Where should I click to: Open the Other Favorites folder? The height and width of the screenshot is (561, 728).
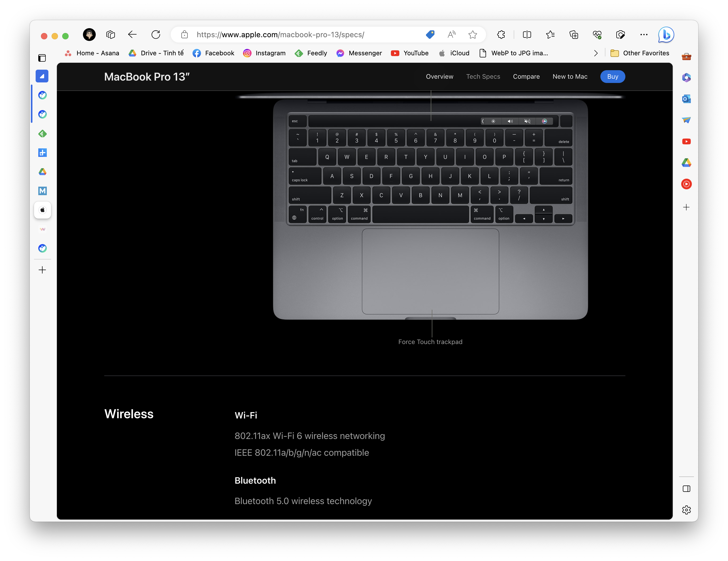click(x=639, y=53)
